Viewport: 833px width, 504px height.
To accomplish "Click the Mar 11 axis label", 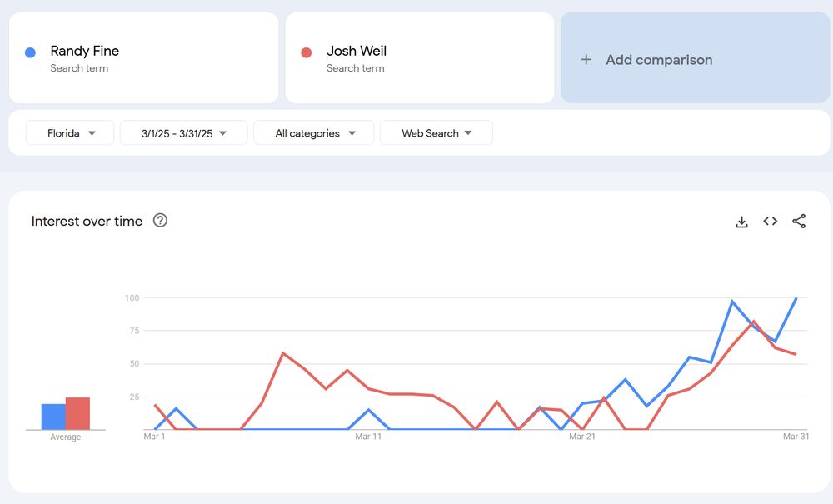I will point(368,437).
